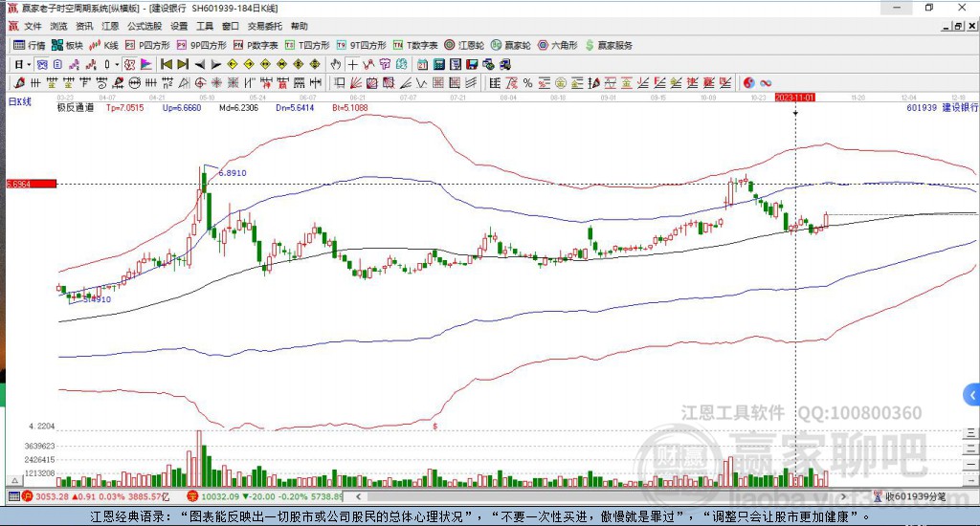Open the calendar icon in toolbar
This screenshot has height=526, width=980.
(422, 64)
